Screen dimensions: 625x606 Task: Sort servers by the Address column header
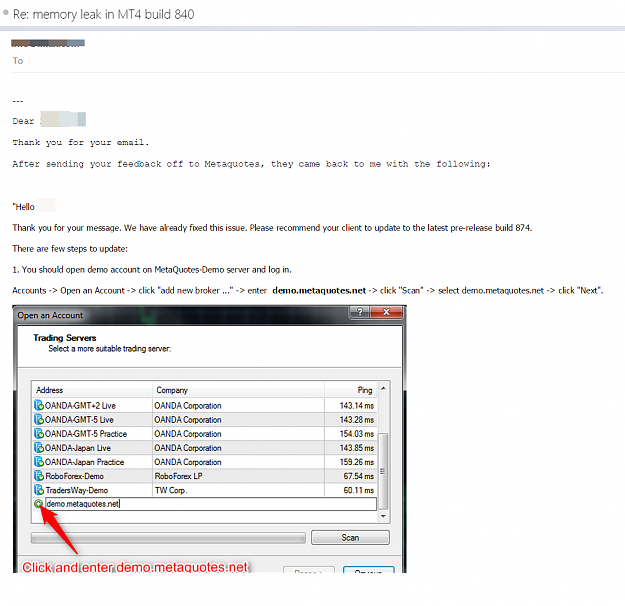tap(92, 390)
